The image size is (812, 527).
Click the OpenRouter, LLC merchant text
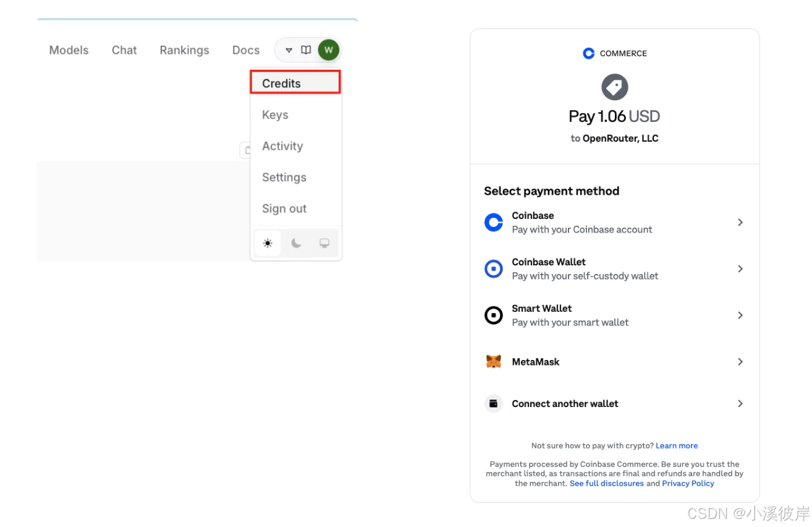620,139
